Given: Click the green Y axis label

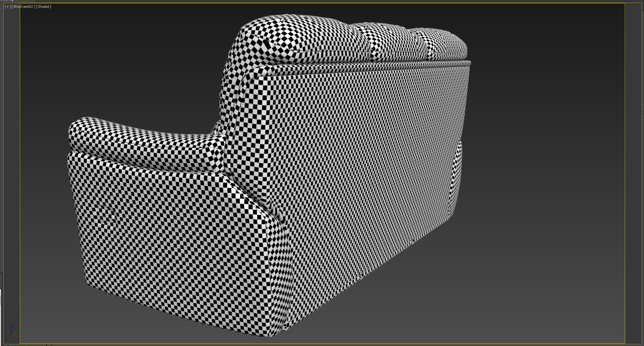Looking at the screenshot, I should (16, 333).
